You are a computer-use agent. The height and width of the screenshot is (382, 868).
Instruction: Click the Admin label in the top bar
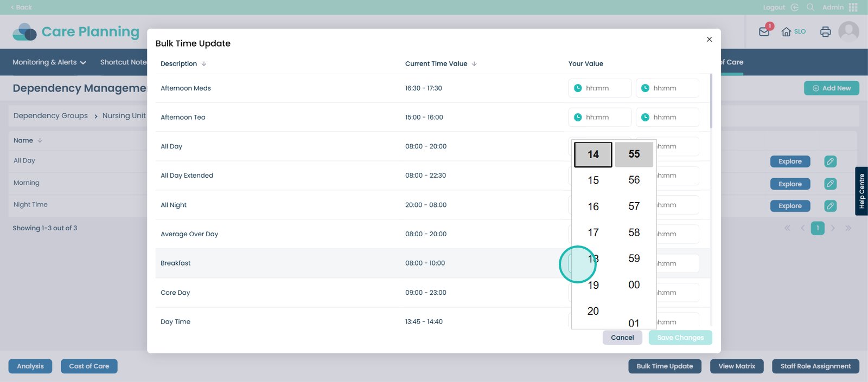click(x=833, y=7)
